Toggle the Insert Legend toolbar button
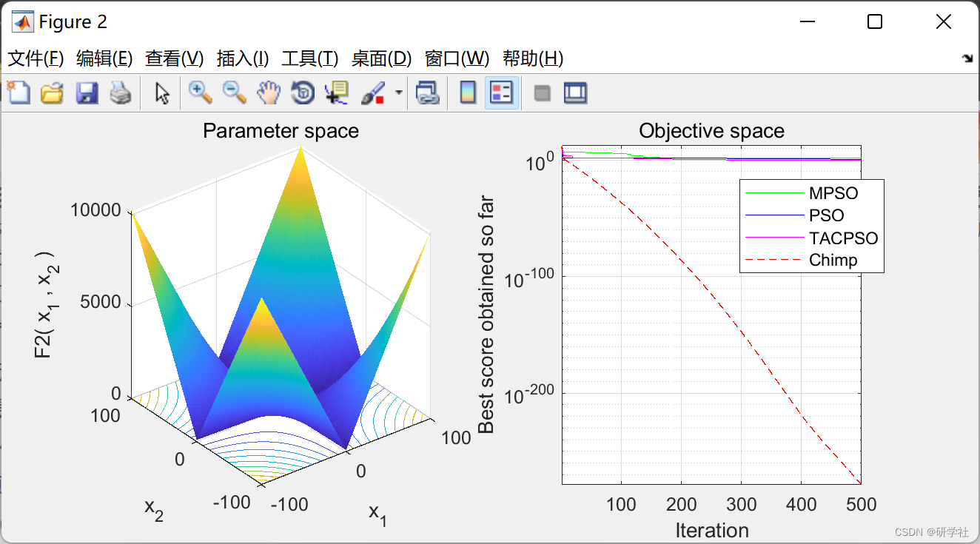Viewport: 980px width, 544px height. click(x=502, y=93)
